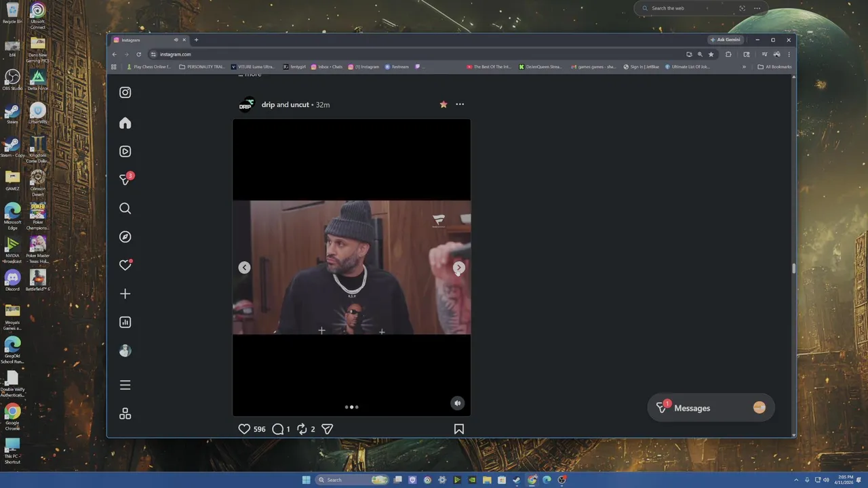
Task: Click the taskbar Search box
Action: click(352, 480)
